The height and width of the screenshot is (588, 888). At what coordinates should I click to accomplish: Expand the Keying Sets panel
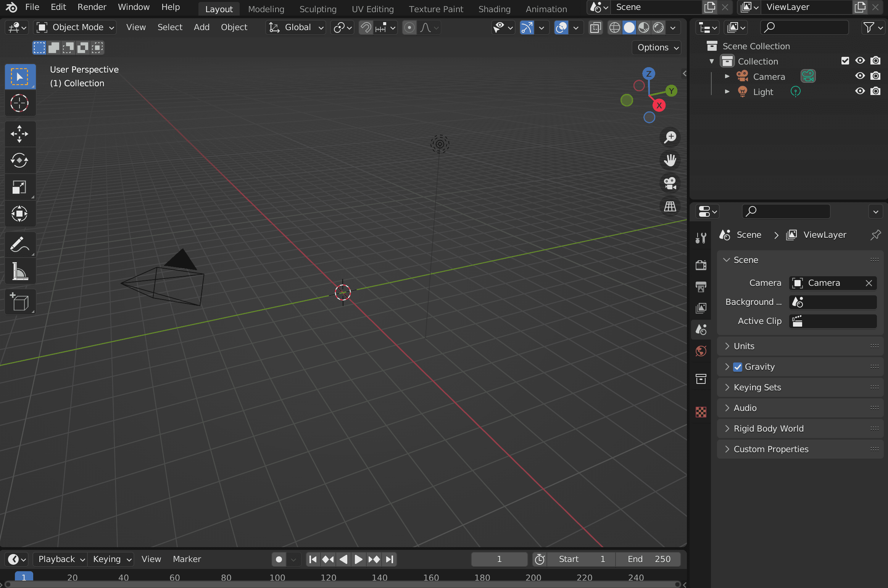pyautogui.click(x=800, y=387)
